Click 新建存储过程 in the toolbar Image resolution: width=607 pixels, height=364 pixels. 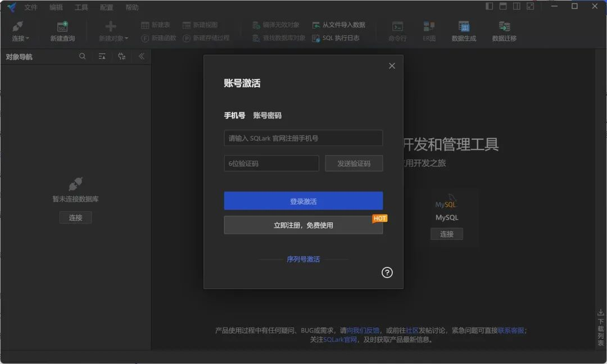[206, 38]
